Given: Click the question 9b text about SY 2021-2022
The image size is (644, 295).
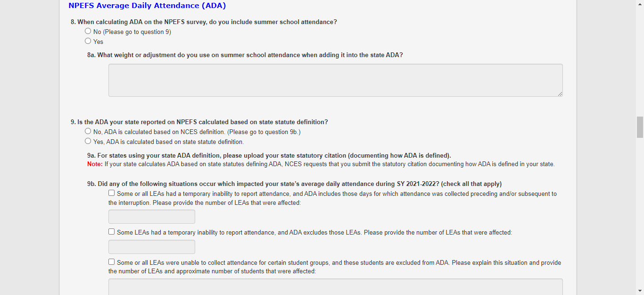Looking at the screenshot, I should [x=294, y=184].
